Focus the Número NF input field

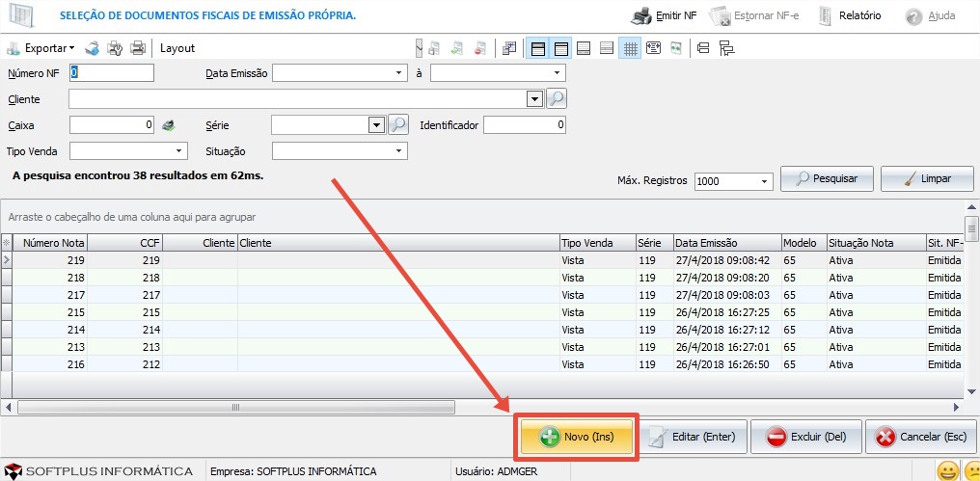coord(111,73)
